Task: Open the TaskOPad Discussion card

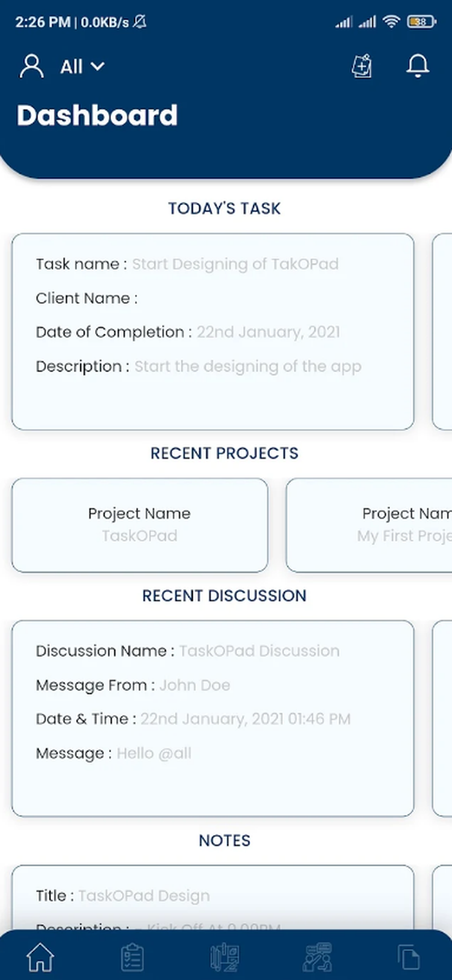Action: tap(213, 718)
